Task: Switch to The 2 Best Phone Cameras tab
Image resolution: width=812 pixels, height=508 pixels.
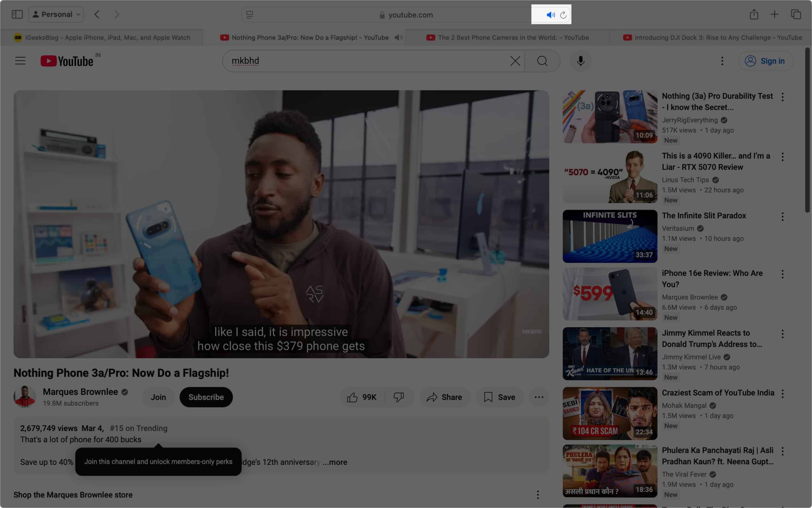Action: pyautogui.click(x=507, y=38)
